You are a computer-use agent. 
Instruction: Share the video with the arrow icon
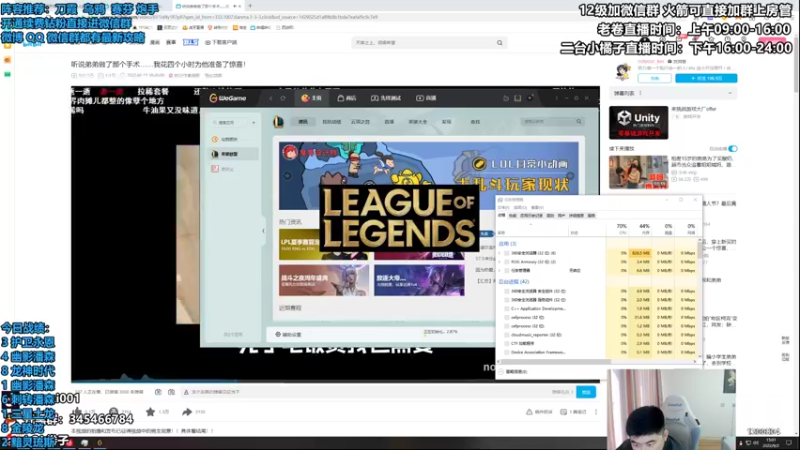pos(187,412)
